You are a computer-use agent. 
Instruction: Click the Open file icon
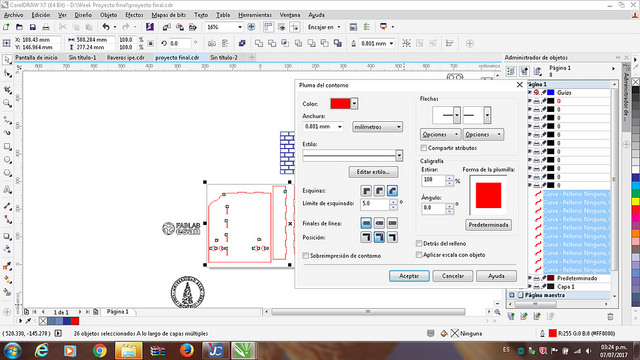(19, 27)
